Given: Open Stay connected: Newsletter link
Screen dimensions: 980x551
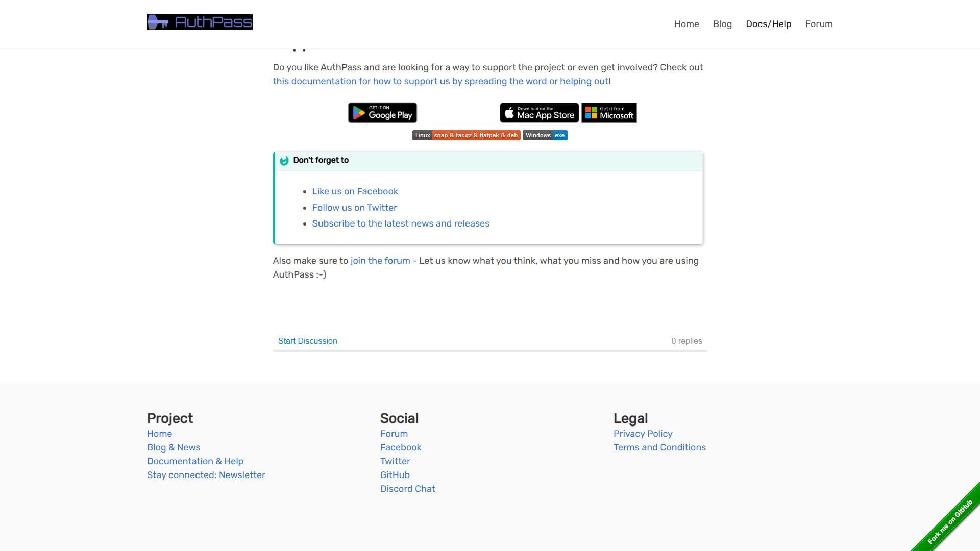Looking at the screenshot, I should [206, 475].
